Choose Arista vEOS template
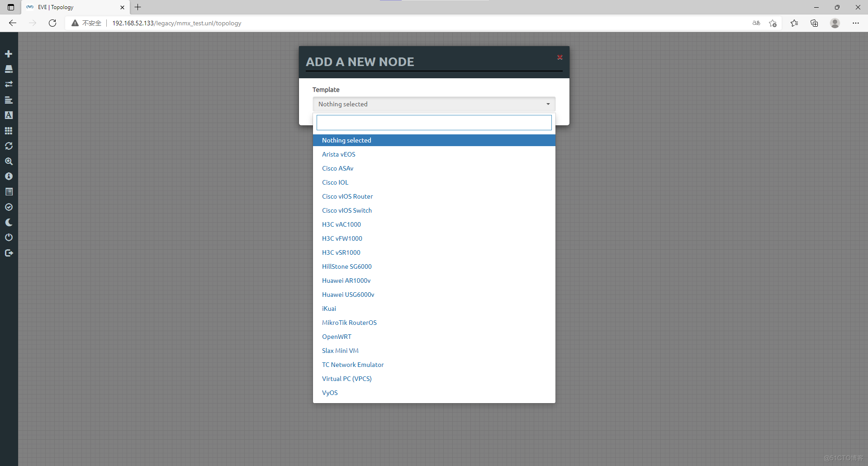Image resolution: width=868 pixels, height=466 pixels. tap(434, 154)
